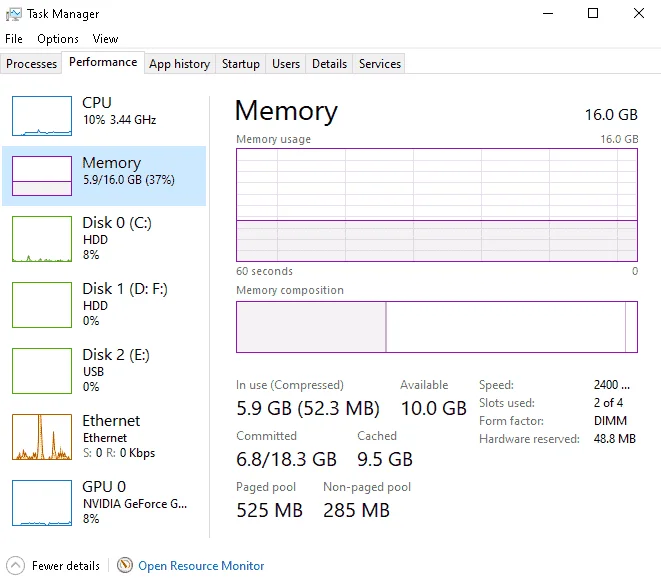661x585 pixels.
Task: Open Resource Monitor link
Action: pos(201,566)
